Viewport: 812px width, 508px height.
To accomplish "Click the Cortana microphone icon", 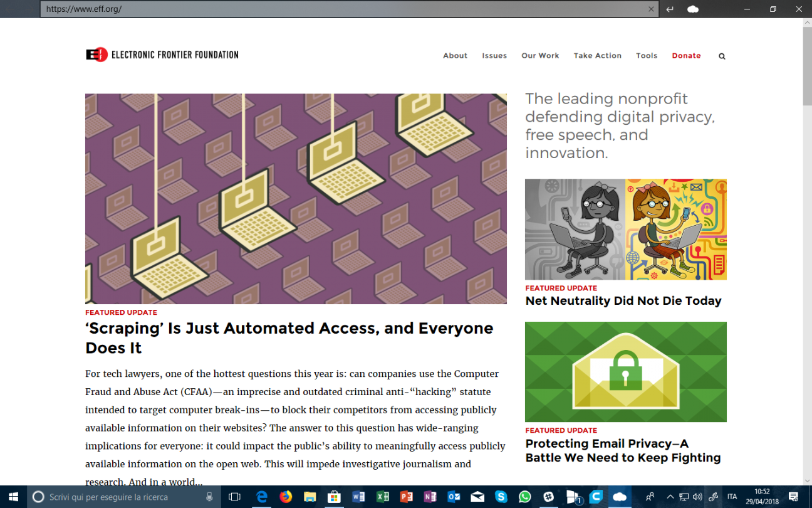I will tap(209, 497).
